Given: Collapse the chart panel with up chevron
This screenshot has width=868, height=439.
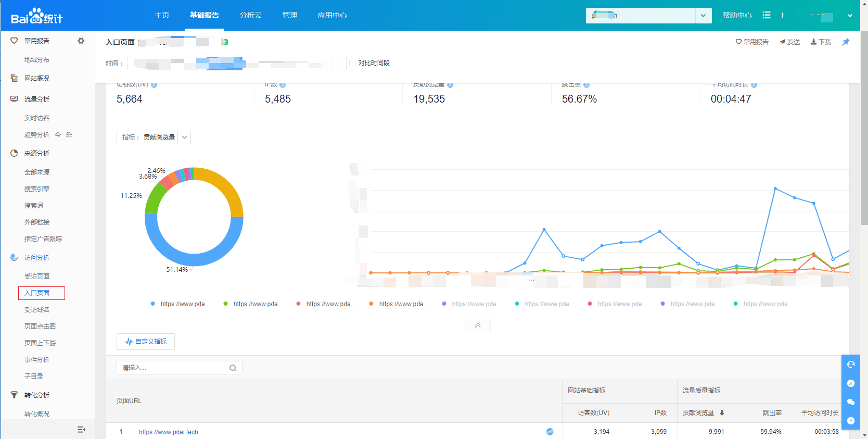Looking at the screenshot, I should tap(477, 325).
